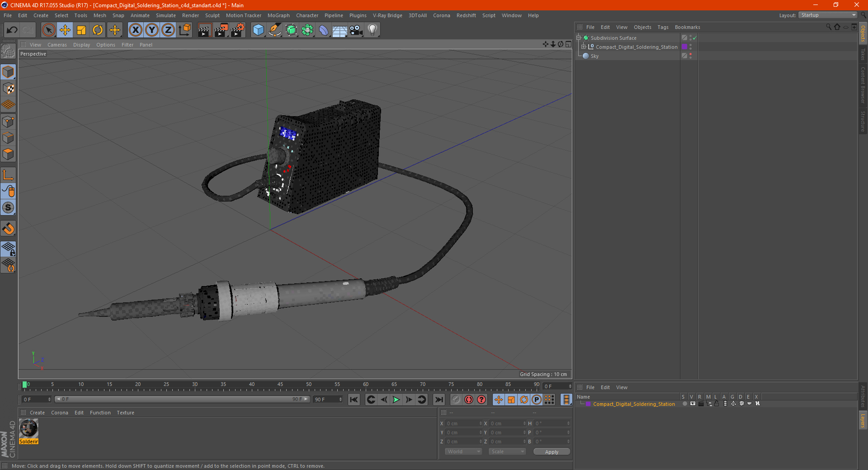Add a floor environment object

point(340,30)
